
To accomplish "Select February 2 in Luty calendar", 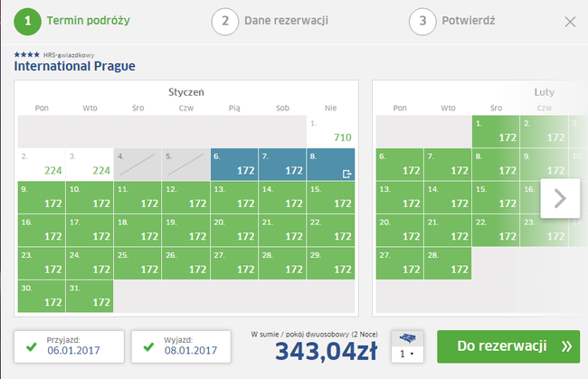I will pyautogui.click(x=544, y=131).
